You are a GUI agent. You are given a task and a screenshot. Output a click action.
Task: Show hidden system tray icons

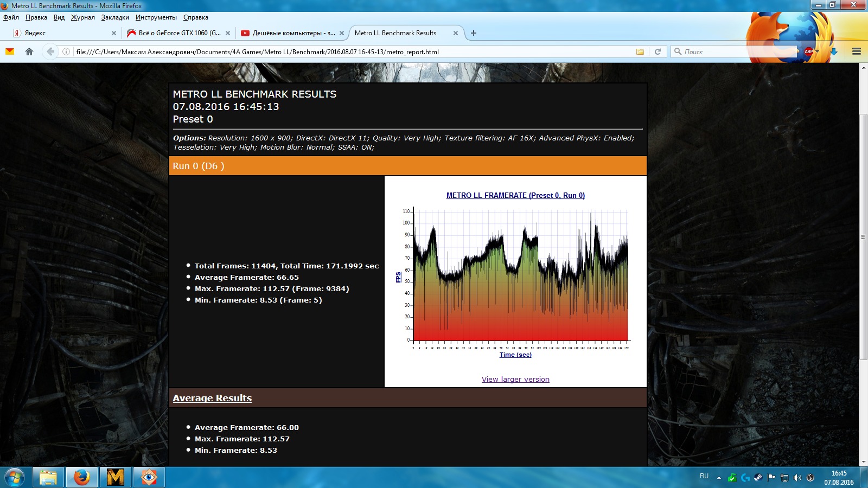point(719,478)
